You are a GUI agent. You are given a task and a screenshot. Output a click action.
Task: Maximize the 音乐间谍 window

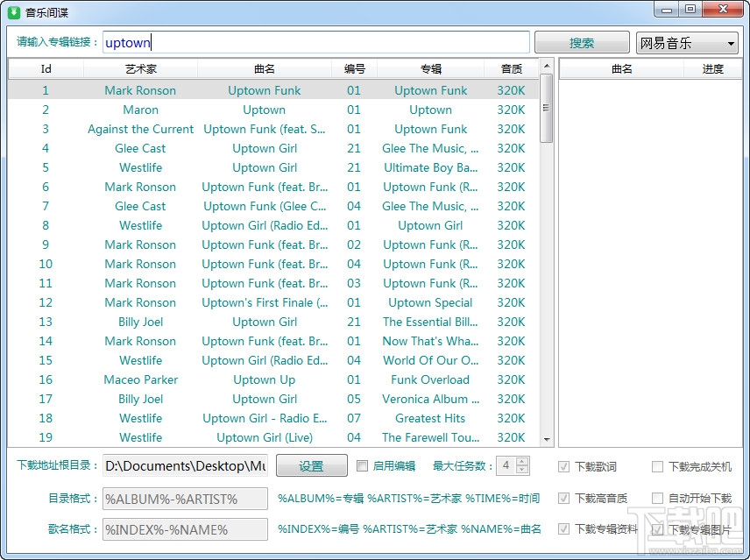690,9
